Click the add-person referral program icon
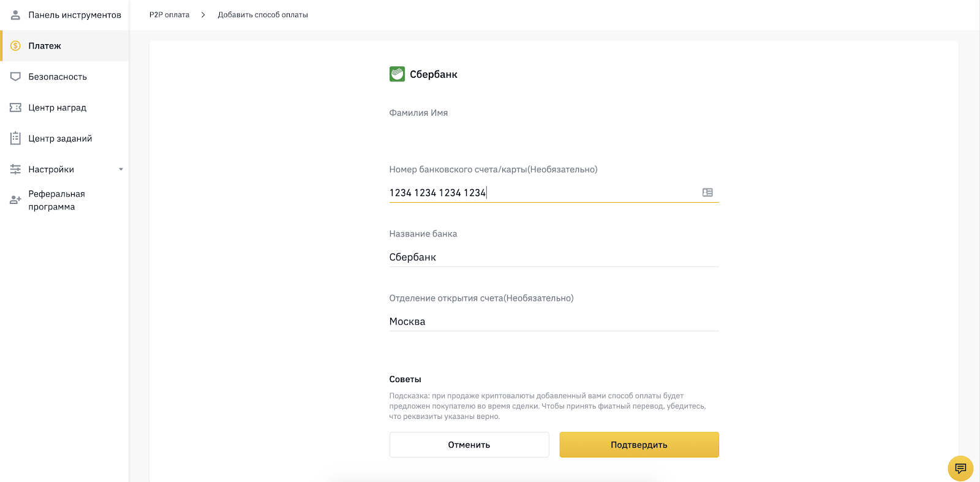 [15, 200]
